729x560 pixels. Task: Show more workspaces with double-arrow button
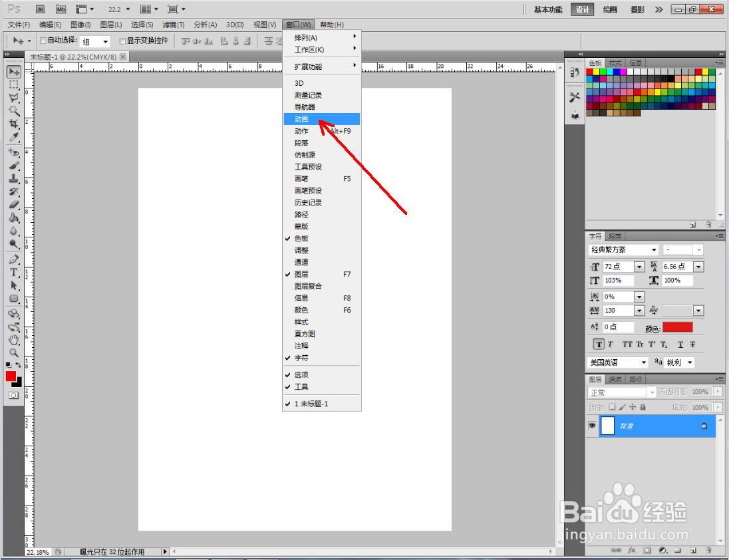point(658,9)
